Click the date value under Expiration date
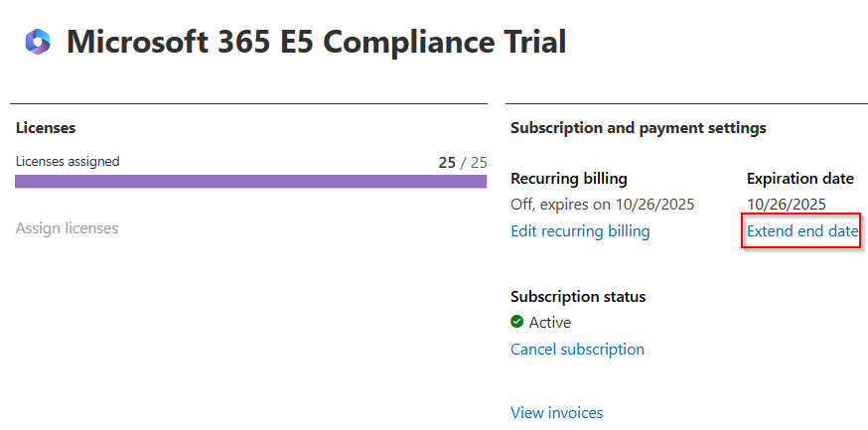Image resolution: width=868 pixels, height=430 pixels. click(786, 205)
